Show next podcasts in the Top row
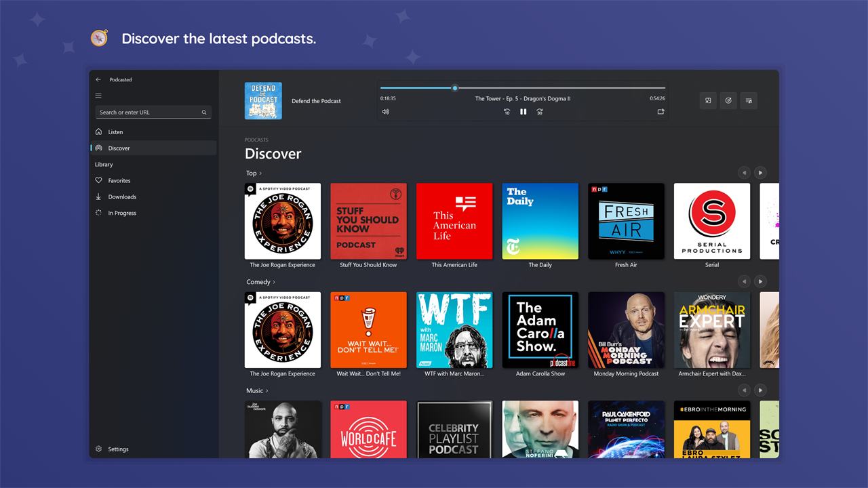Image resolution: width=868 pixels, height=488 pixels. click(x=760, y=173)
